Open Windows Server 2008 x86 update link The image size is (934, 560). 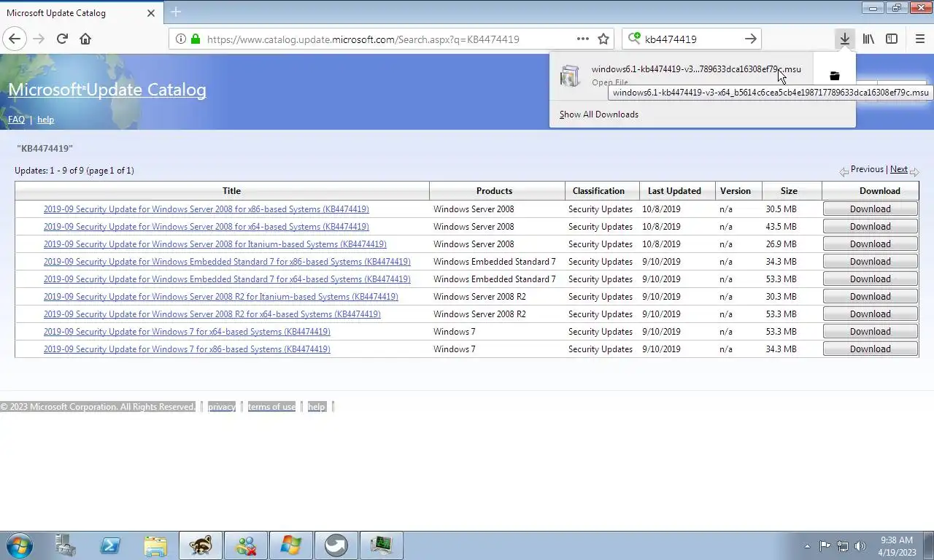pos(206,209)
